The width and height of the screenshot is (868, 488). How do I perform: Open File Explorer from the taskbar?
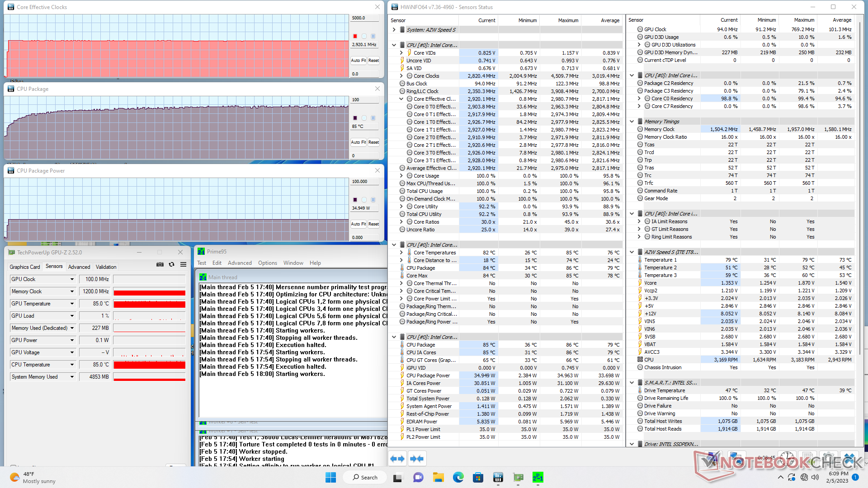click(438, 477)
